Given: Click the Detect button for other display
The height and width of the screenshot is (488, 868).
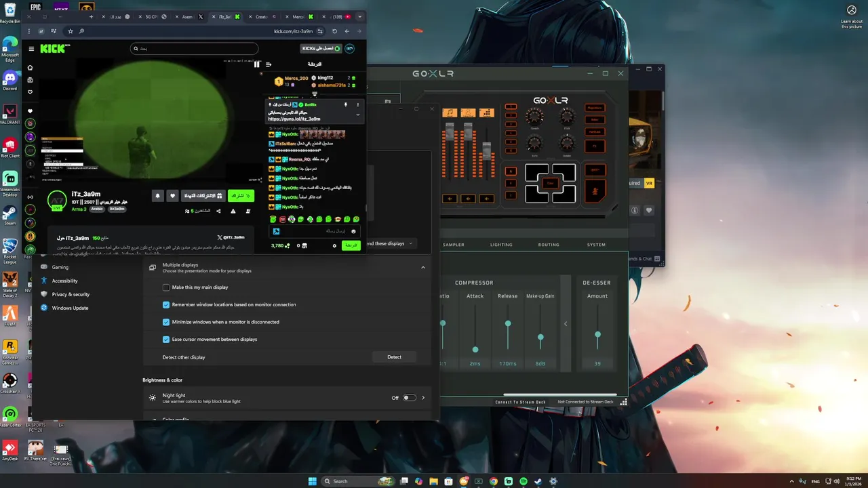Looking at the screenshot, I should point(394,357).
